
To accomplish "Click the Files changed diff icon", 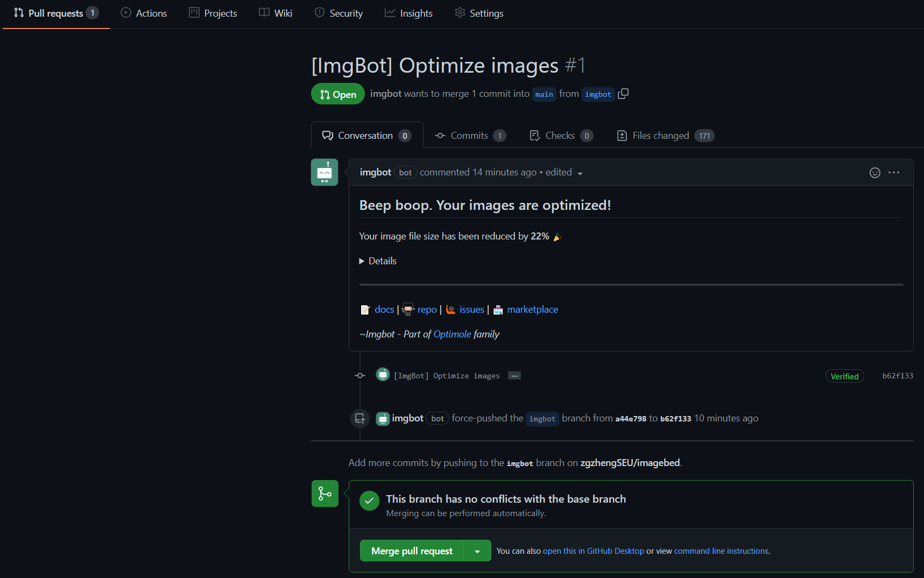I will 622,136.
